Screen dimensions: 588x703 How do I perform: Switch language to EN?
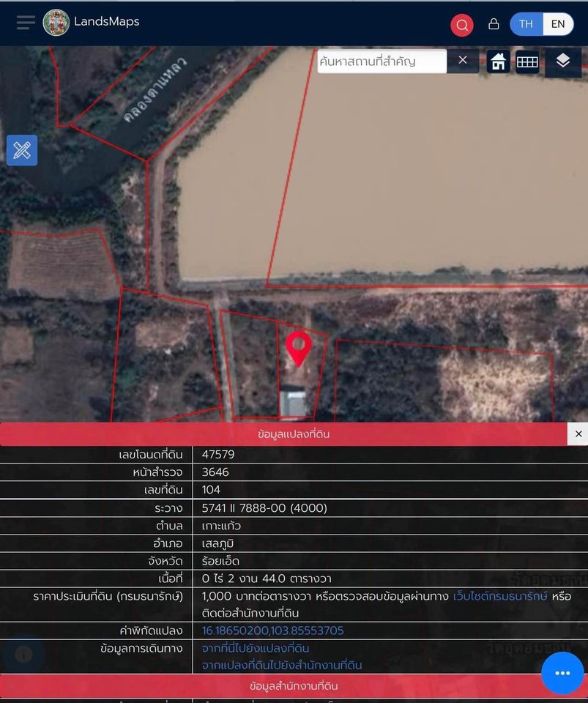click(x=558, y=23)
